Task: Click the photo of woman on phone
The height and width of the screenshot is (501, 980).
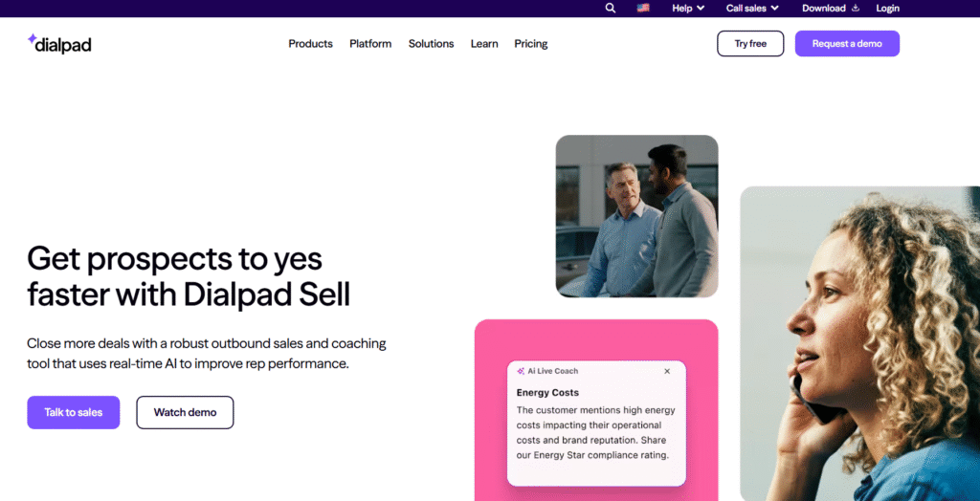Action: [x=859, y=342]
